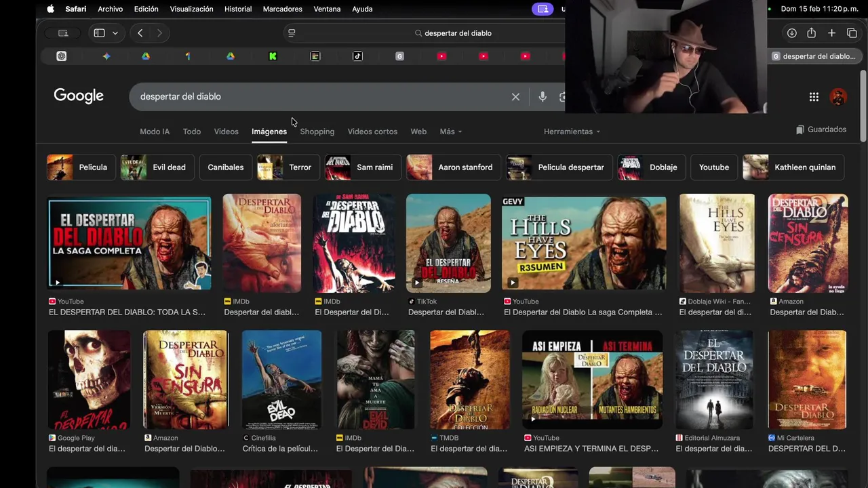Open the Apple menu
The image size is (868, 488).
pyautogui.click(x=50, y=9)
